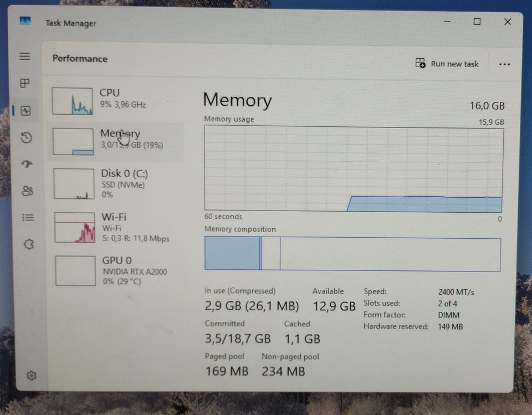This screenshot has width=532, height=415.
Task: Open the Services page icon
Action: click(29, 244)
